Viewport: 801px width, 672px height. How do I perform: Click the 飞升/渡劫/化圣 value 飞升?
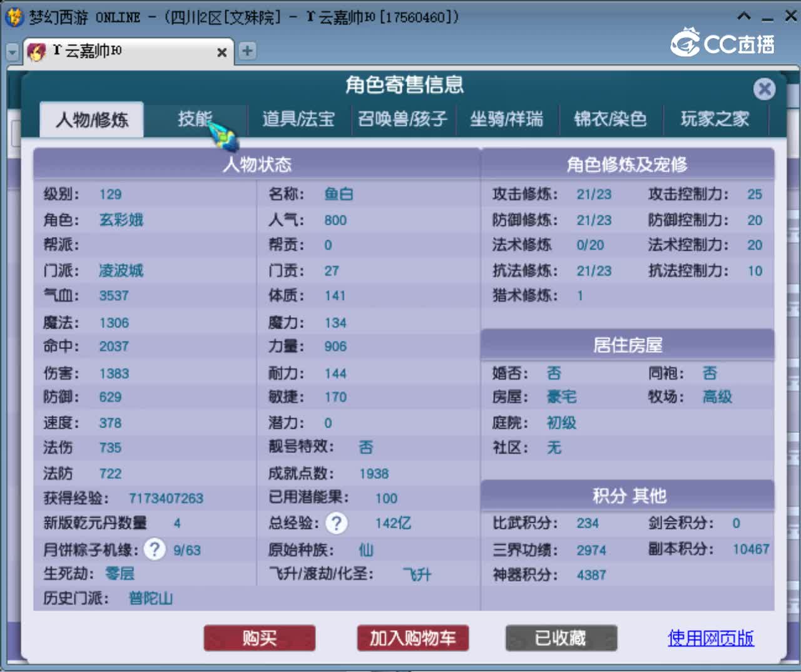tap(417, 574)
